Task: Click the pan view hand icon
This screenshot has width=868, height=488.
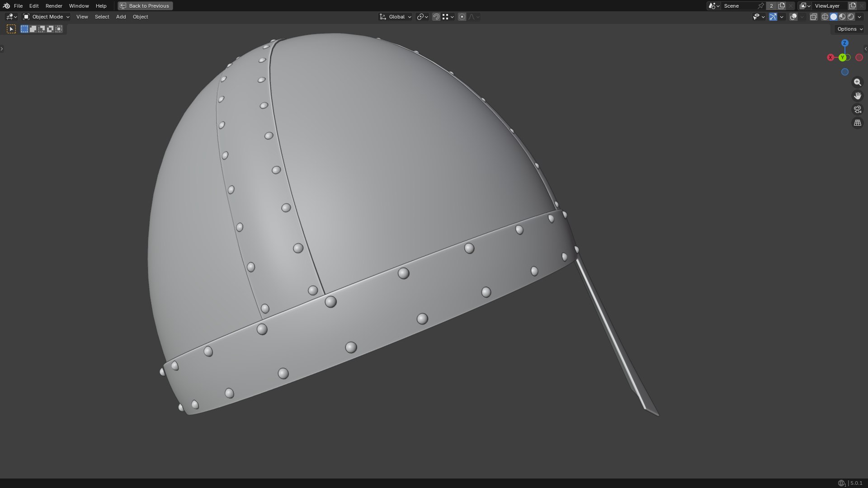Action: (x=857, y=96)
